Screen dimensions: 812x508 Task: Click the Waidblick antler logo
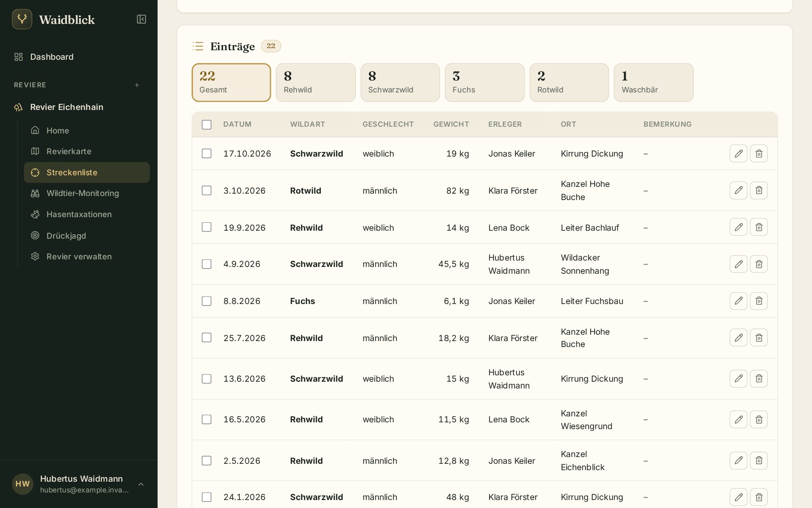(x=22, y=19)
